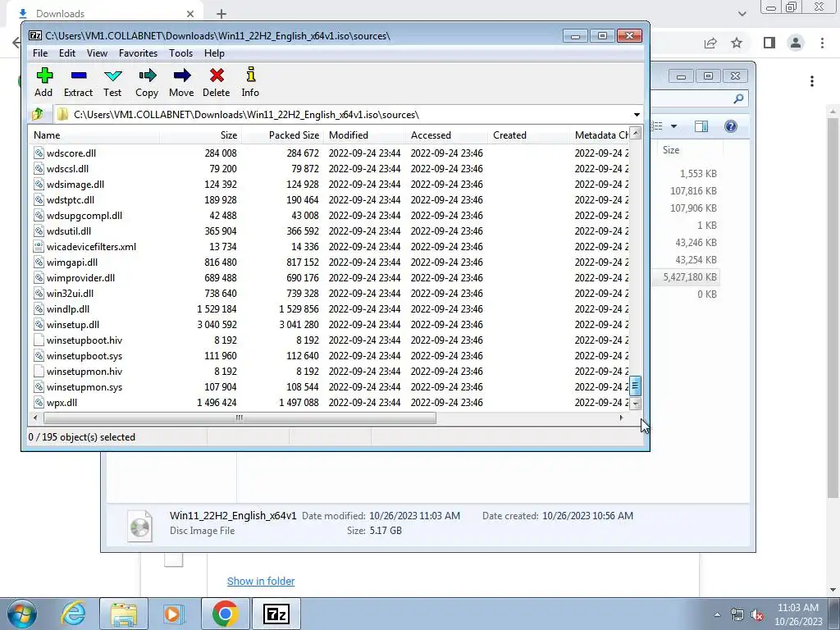Viewport: 840px width, 630px height.
Task: Click the horizontal scrollbar thumb in 7-Zip
Action: [x=240, y=418]
